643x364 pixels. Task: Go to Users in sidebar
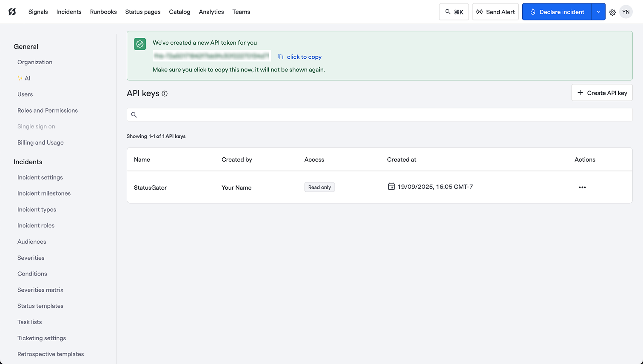(x=25, y=94)
